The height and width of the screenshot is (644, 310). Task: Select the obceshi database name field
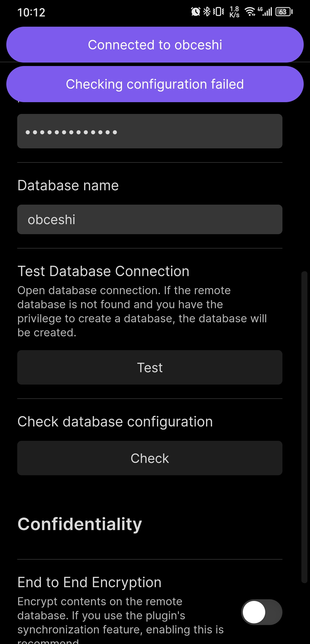point(150,219)
